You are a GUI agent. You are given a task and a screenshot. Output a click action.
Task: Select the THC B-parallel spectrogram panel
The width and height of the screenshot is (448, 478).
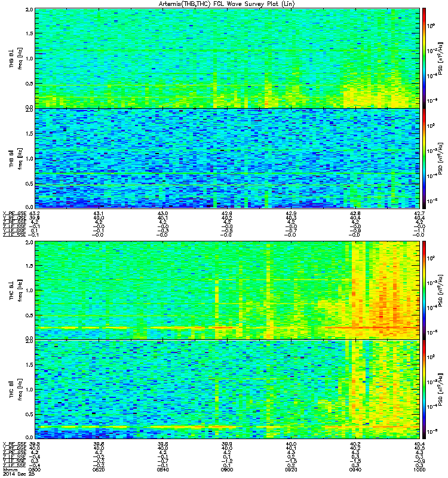(x=228, y=390)
